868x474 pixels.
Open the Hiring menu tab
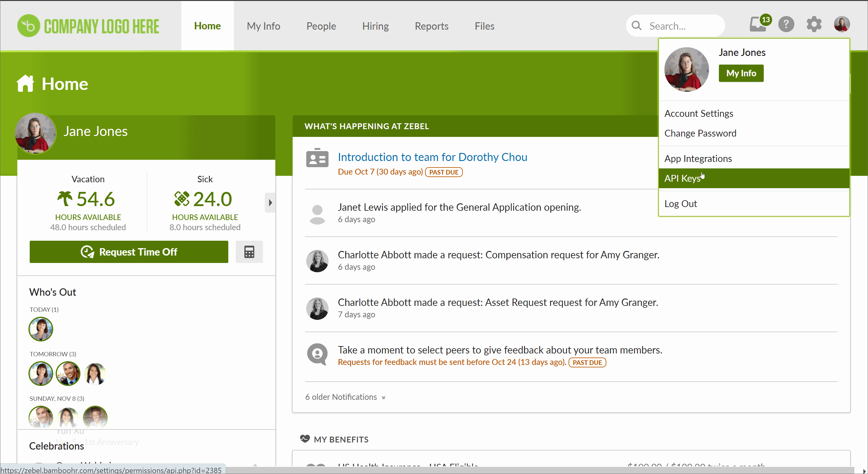click(374, 25)
